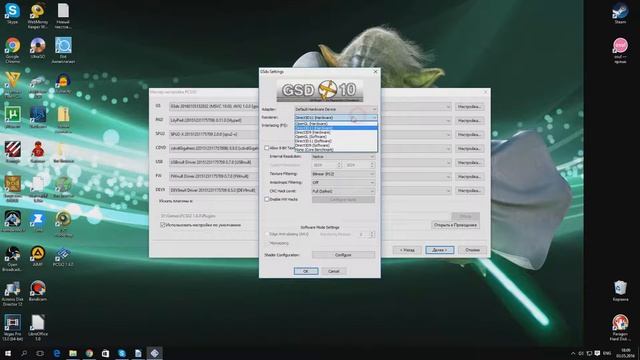The image size is (640, 360).
Task: Open the LibreOffice desktop shortcut
Action: (38, 327)
